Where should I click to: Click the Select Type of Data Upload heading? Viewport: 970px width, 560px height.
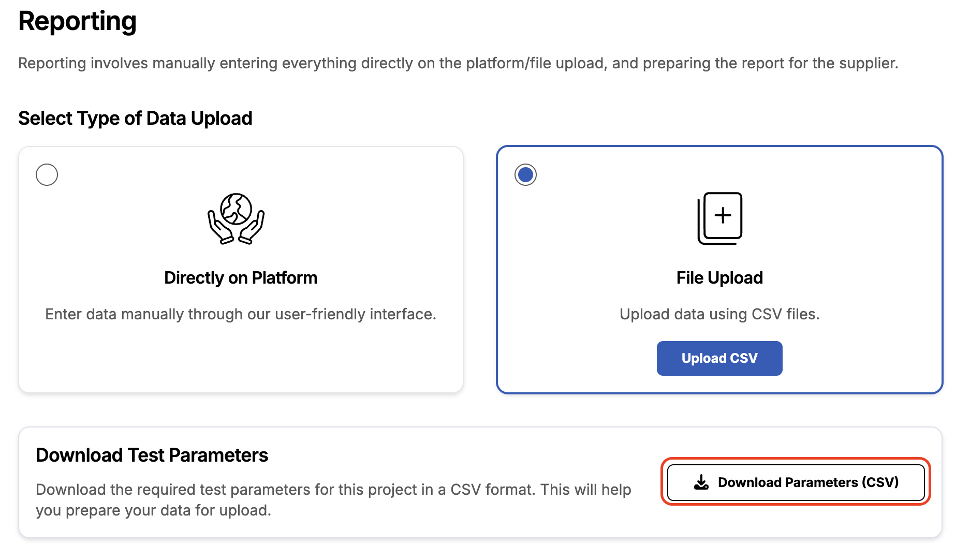point(135,119)
